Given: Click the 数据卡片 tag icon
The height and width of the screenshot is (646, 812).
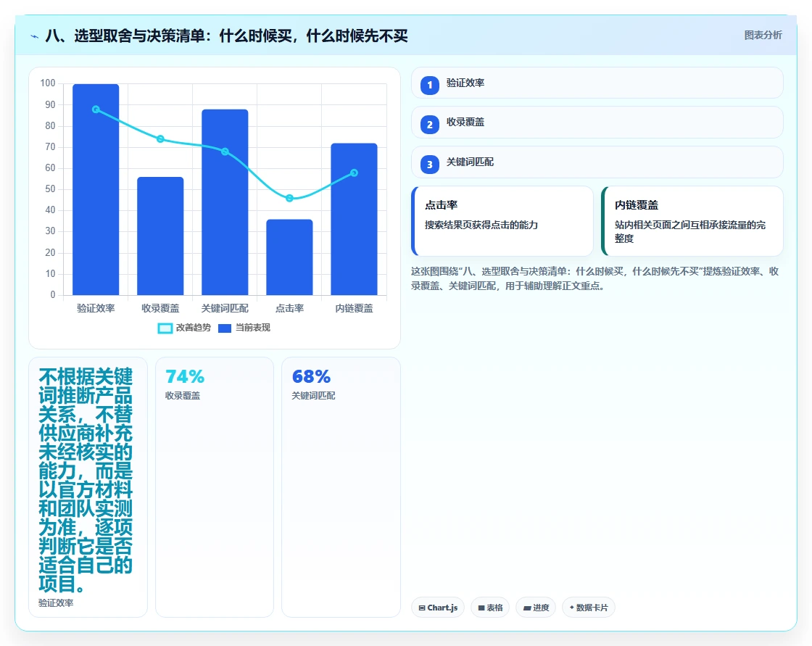Looking at the screenshot, I should (x=572, y=607).
